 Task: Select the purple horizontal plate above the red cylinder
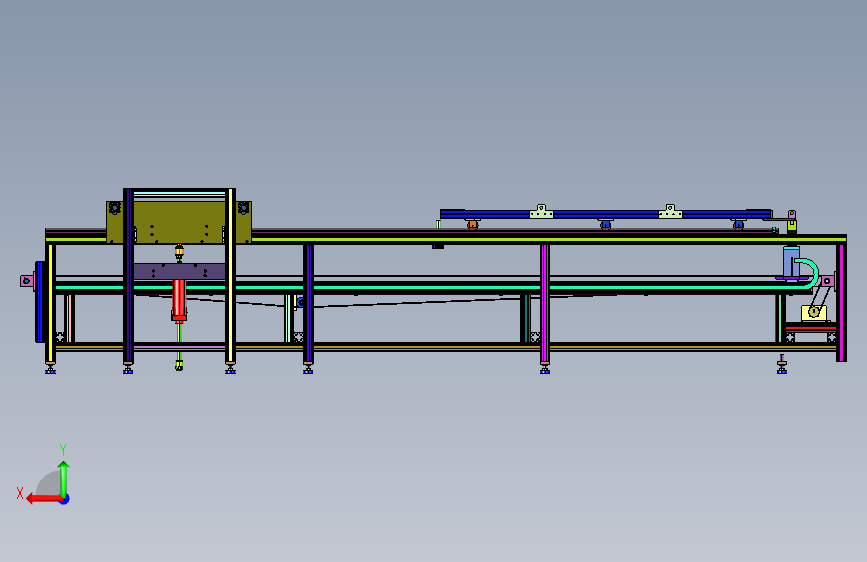coord(179,272)
